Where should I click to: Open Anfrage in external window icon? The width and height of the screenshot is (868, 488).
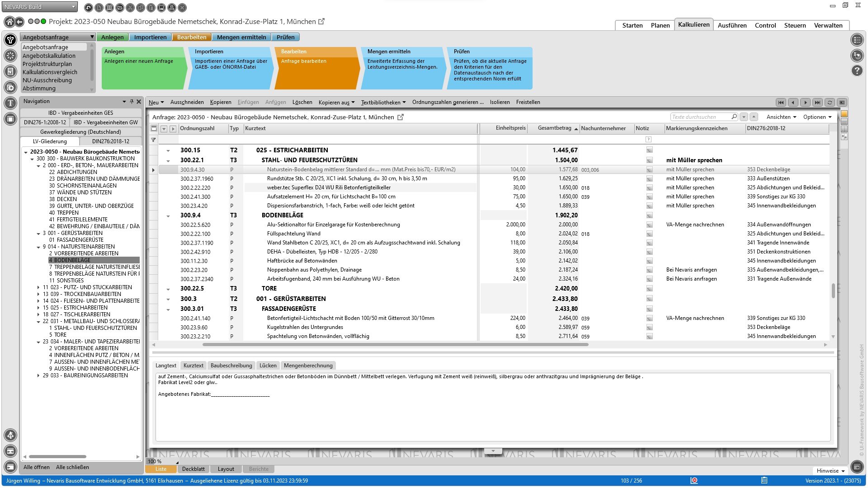tap(400, 117)
